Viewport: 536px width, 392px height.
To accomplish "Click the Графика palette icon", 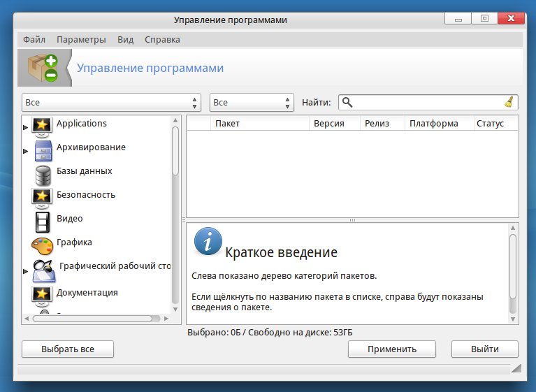I will pyautogui.click(x=42, y=246).
